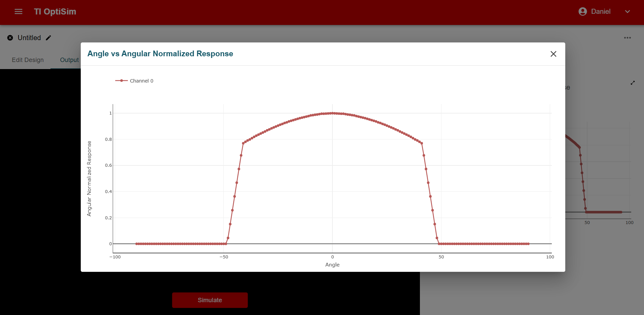Select the Output tab
644x315 pixels.
(69, 60)
